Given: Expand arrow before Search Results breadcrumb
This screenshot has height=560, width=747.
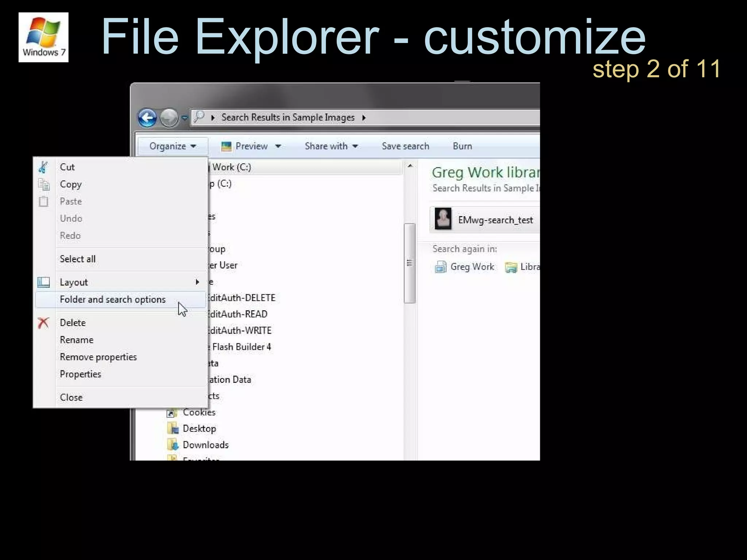Looking at the screenshot, I should [x=213, y=117].
